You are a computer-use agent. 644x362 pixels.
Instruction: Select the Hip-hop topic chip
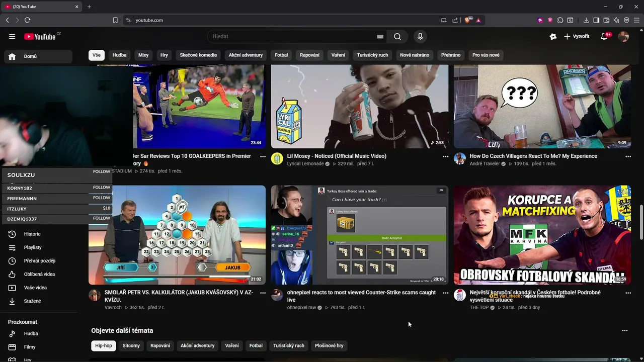pyautogui.click(x=104, y=345)
